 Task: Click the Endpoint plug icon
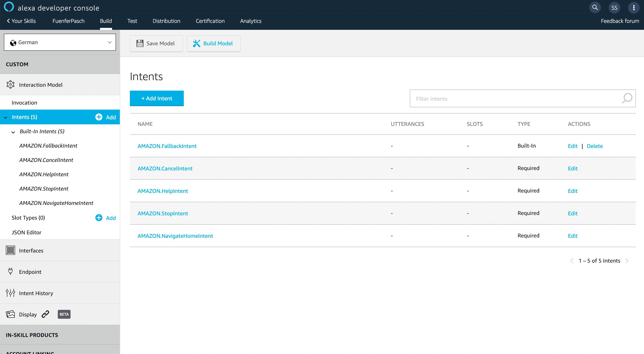10,272
